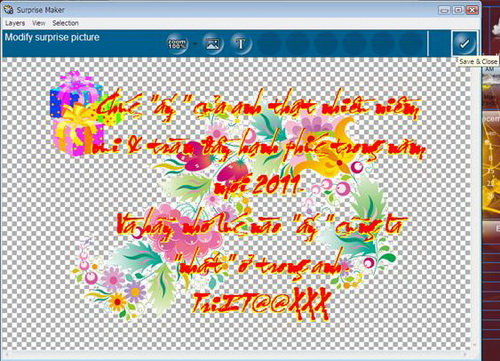Viewport: 500px width, 361px height.
Task: Click the Zoom 100% toolbar button
Action: tap(177, 44)
